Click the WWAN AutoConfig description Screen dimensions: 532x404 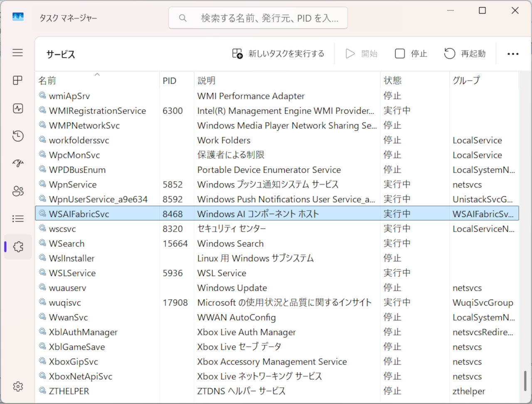[x=236, y=317]
